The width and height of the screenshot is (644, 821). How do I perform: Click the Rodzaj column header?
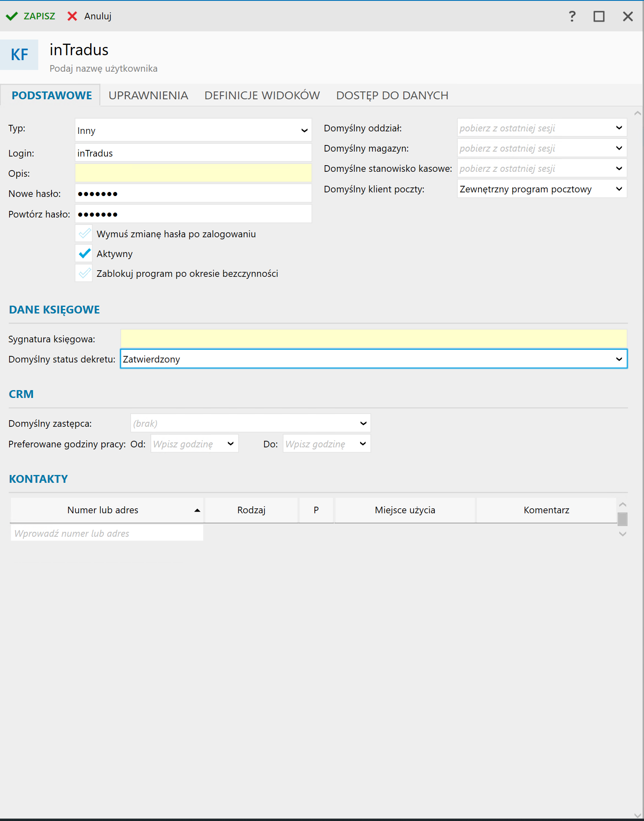[x=251, y=510]
